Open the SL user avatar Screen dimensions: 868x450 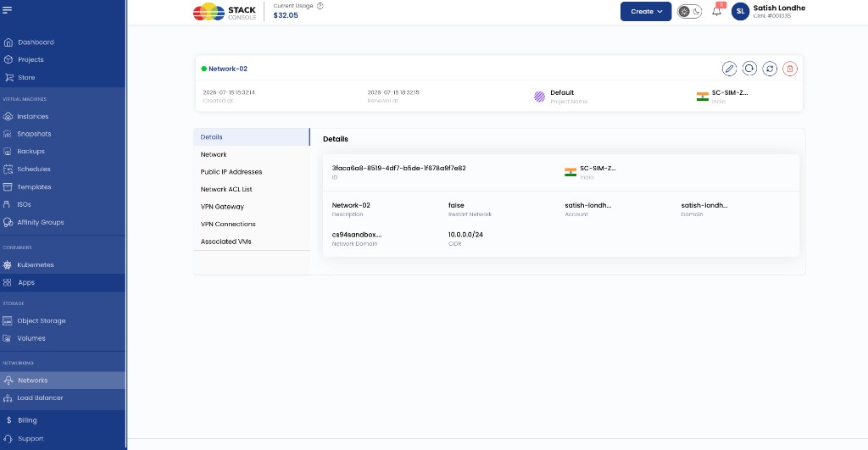pos(740,12)
